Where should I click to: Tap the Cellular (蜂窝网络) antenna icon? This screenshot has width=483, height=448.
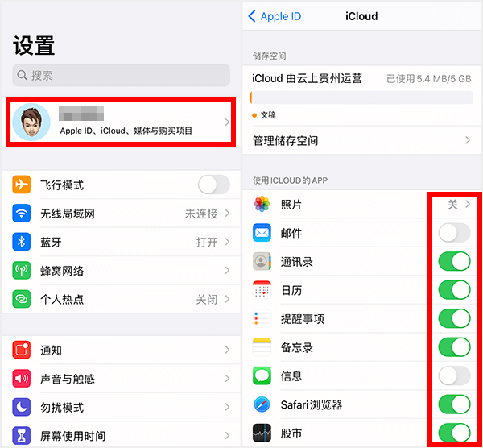click(x=21, y=271)
